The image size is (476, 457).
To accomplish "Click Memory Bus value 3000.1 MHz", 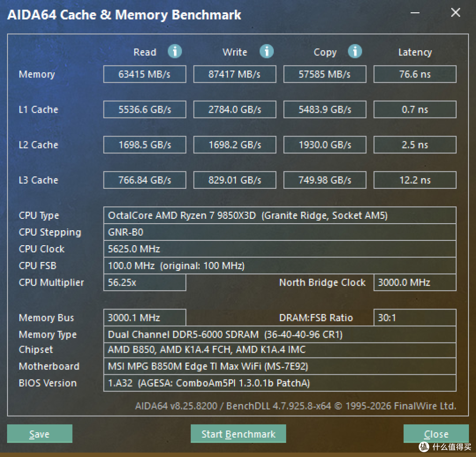I will point(145,317).
